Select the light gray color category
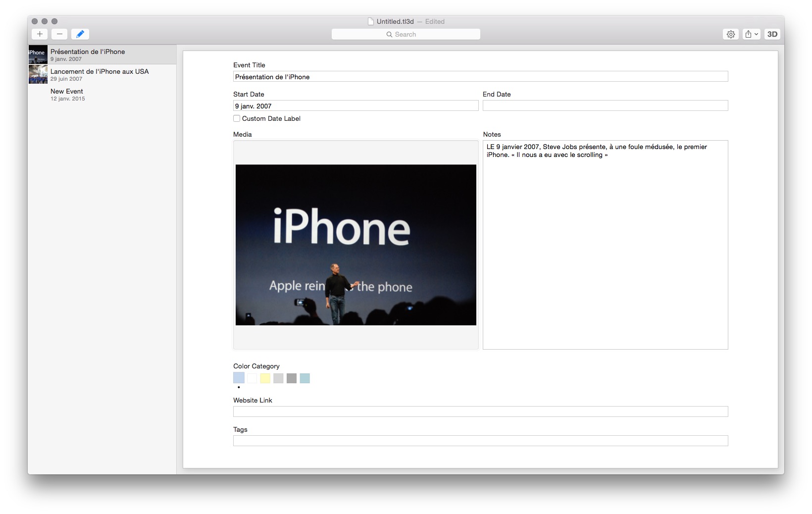The image size is (812, 514). [x=278, y=378]
